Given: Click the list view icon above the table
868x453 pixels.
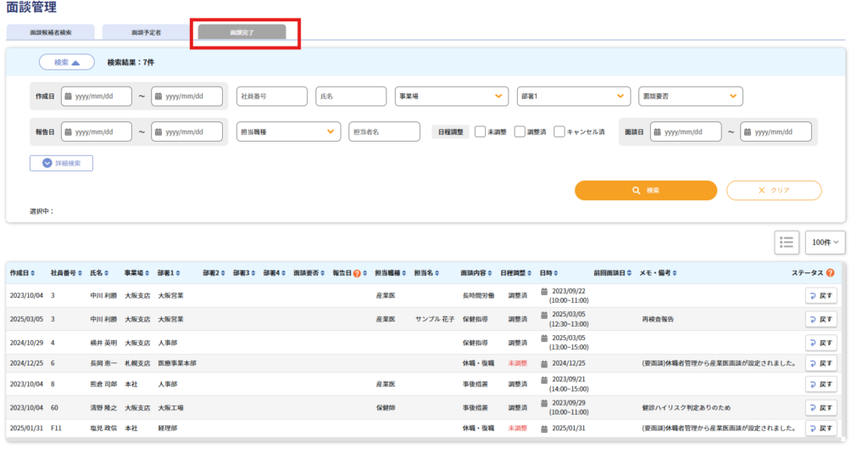Looking at the screenshot, I should (x=787, y=242).
